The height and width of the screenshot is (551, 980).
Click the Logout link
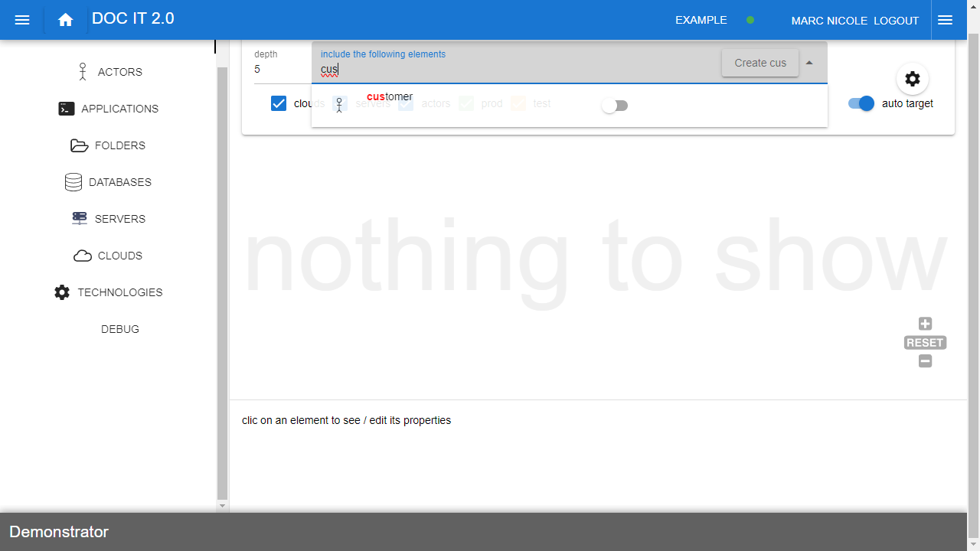pos(896,21)
